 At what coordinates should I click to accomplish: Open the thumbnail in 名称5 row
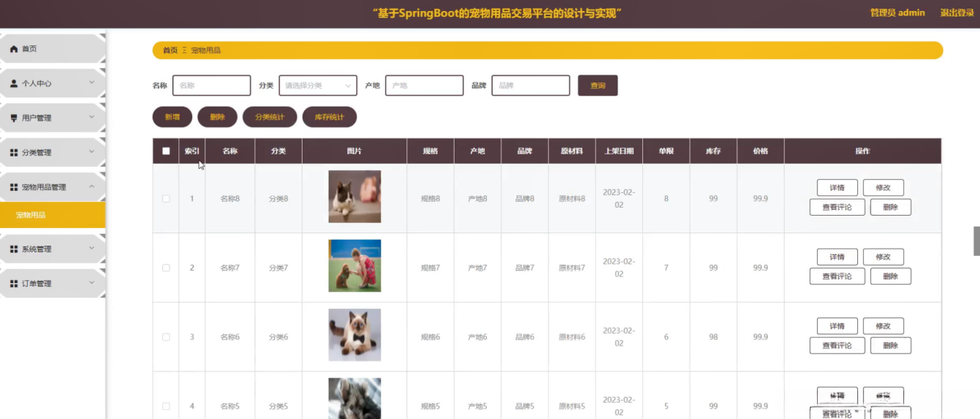pyautogui.click(x=354, y=399)
